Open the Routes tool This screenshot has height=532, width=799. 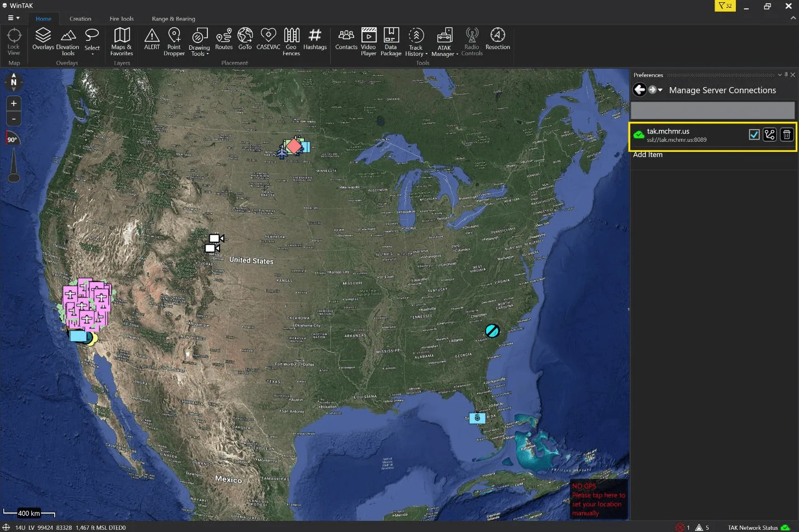(x=223, y=39)
